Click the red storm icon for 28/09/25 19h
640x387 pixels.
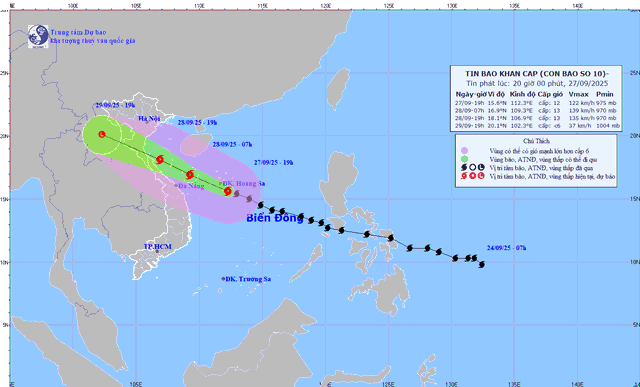160,159
